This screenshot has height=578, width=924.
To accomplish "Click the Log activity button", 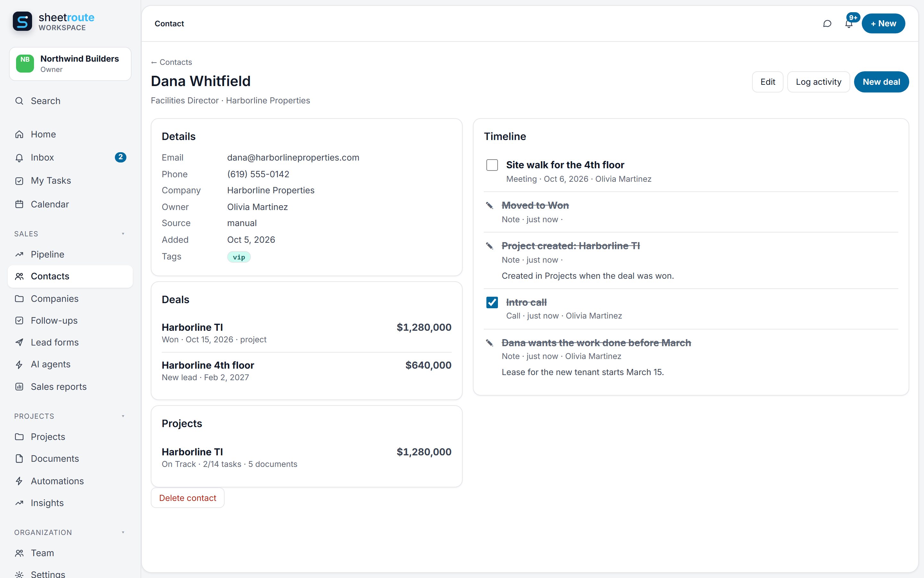I will point(818,82).
